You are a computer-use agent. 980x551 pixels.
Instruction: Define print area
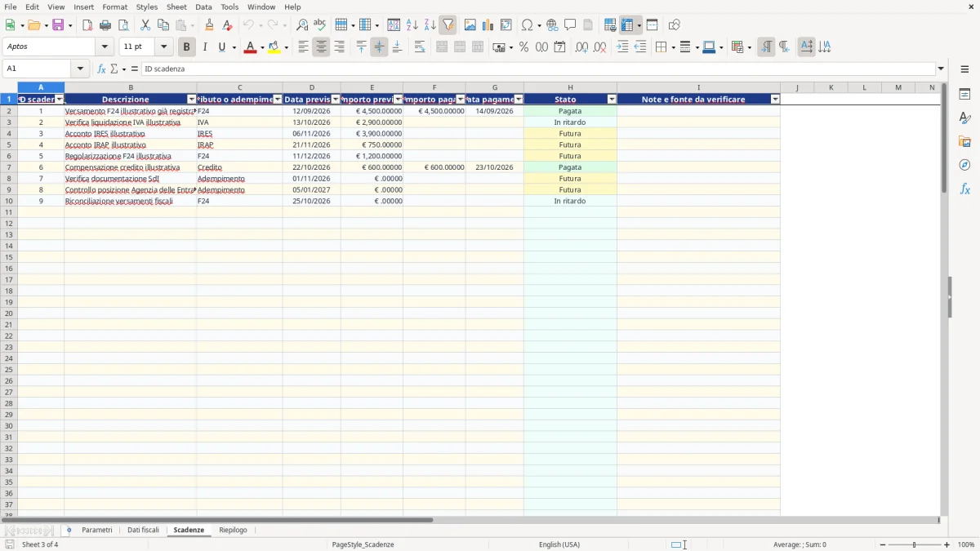tap(610, 25)
